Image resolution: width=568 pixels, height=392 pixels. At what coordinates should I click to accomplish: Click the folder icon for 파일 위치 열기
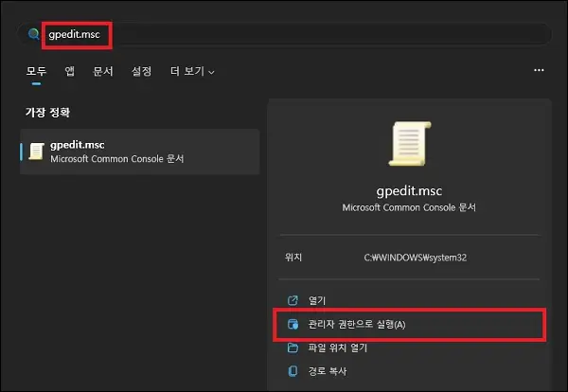293,347
